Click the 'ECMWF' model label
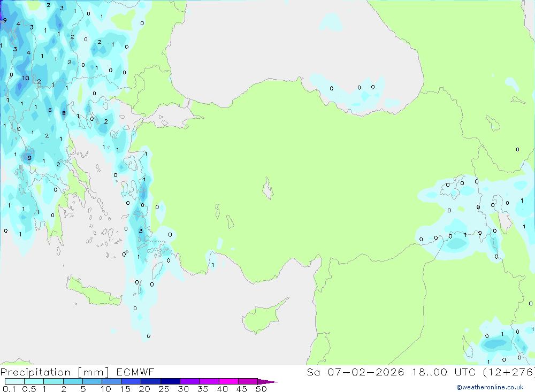 [135, 372]
